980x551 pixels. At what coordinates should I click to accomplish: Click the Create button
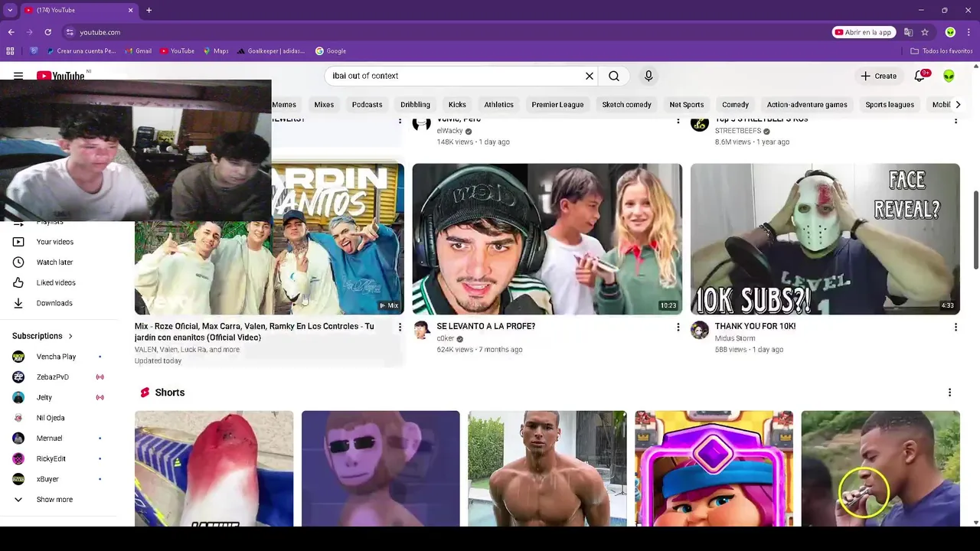click(x=878, y=76)
